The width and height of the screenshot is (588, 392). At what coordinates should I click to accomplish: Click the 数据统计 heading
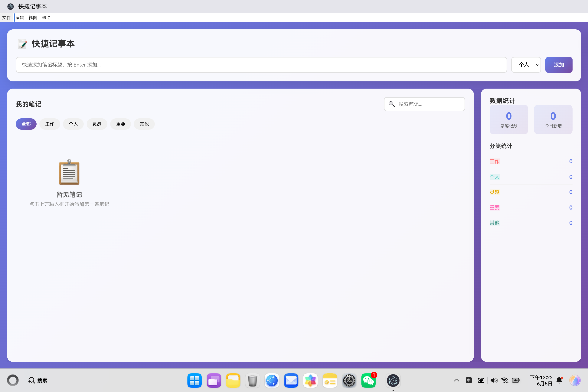[x=502, y=100]
